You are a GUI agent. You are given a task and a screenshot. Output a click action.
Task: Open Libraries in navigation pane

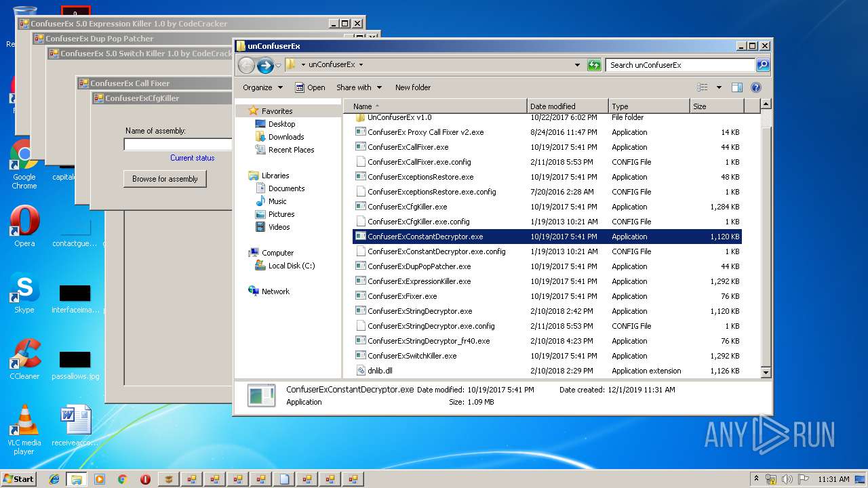275,176
